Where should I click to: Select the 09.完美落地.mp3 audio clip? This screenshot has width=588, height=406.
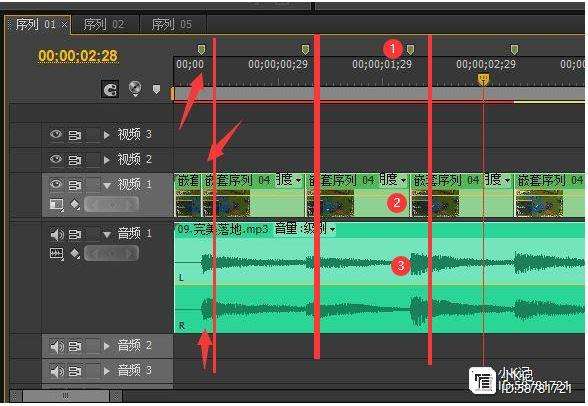379,277
